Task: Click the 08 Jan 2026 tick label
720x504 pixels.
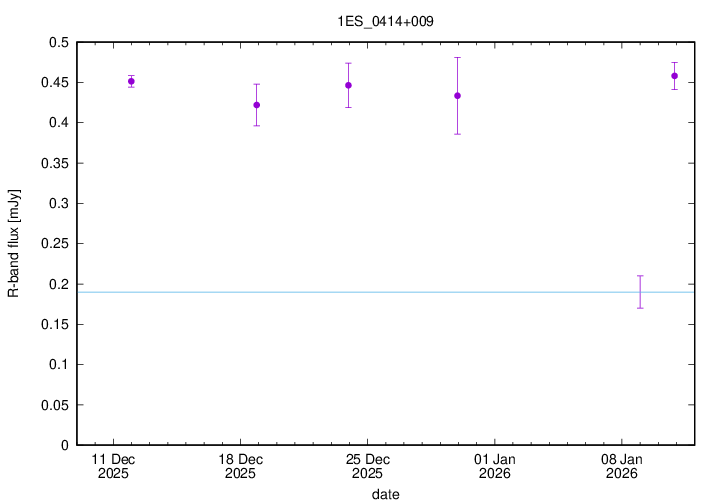Action: [x=621, y=465]
